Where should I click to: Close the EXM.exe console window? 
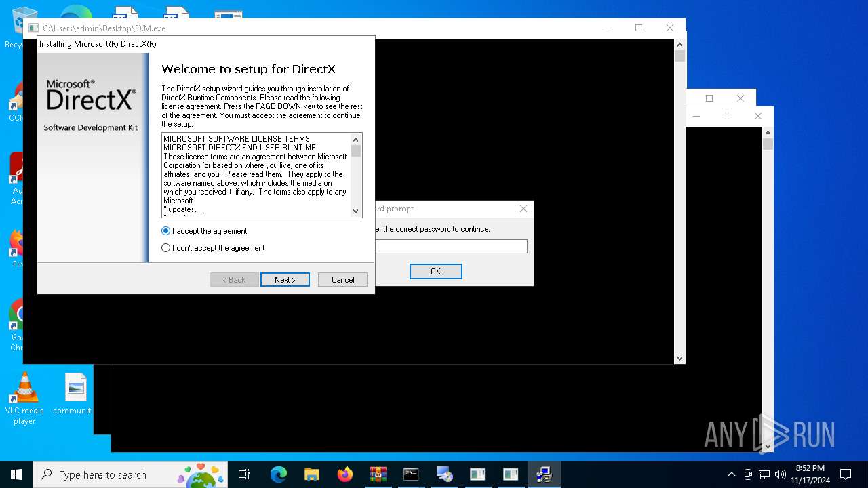click(669, 28)
